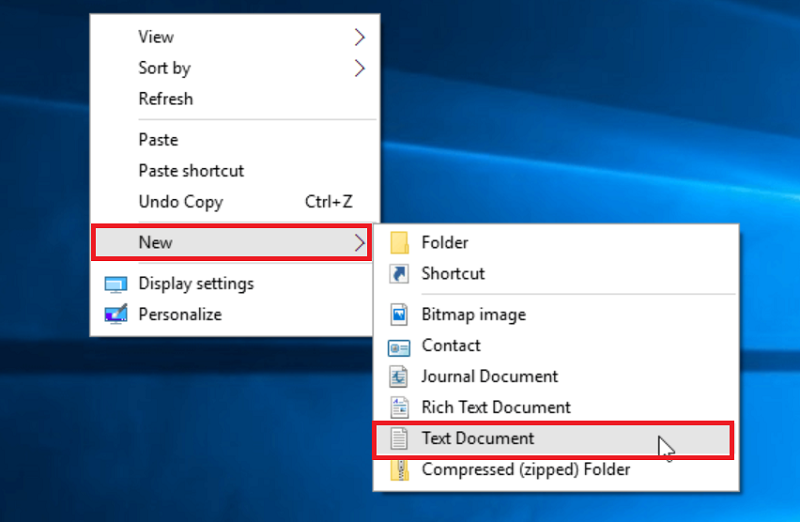Select Paste shortcut menu entry
Screen dimensions: 800x522
(x=191, y=171)
